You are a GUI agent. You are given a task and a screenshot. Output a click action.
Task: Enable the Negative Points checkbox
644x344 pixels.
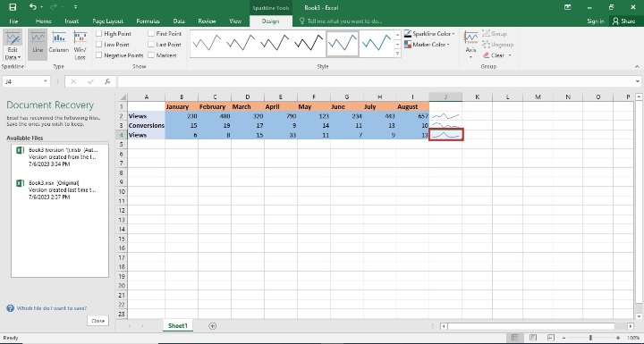99,55
